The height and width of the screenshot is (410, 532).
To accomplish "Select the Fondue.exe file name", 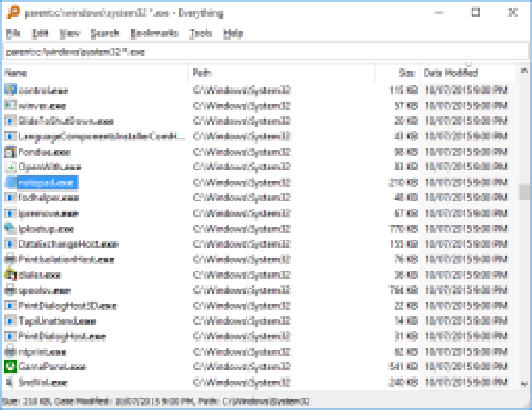I will (44, 152).
